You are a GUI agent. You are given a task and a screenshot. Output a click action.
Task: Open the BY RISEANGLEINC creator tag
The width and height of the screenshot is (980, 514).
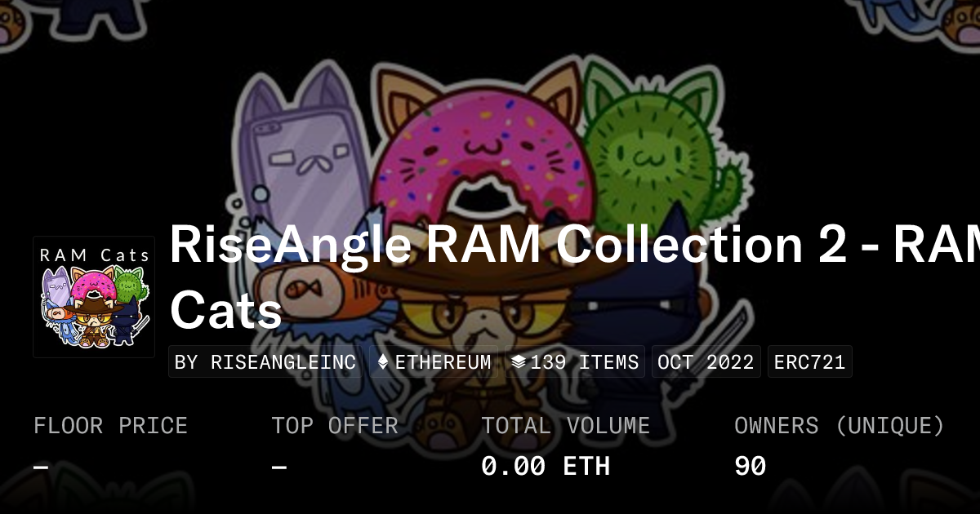pyautogui.click(x=265, y=362)
